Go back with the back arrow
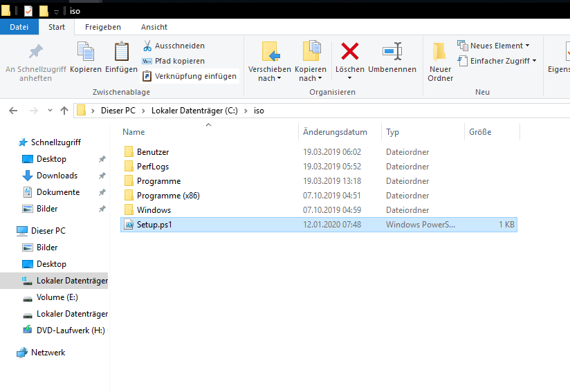Screen dimensions: 570x392 [13, 111]
